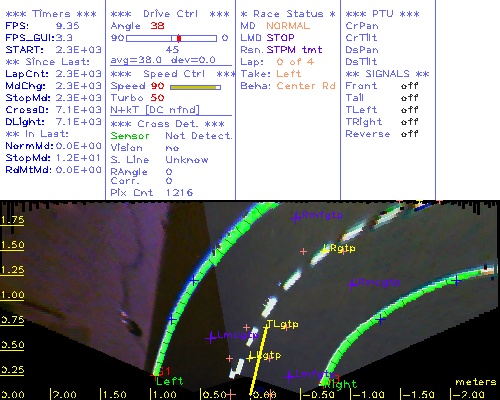Click the green Left lane label

tap(170, 381)
